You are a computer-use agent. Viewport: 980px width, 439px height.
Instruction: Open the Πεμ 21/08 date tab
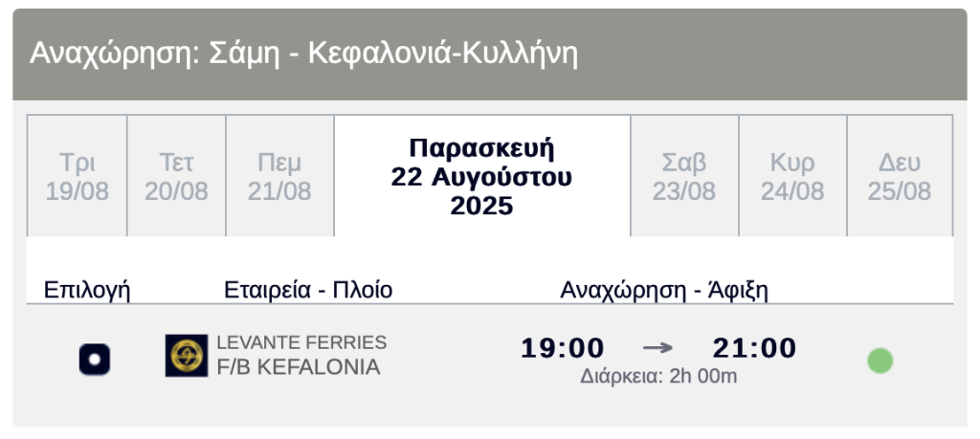[279, 176]
